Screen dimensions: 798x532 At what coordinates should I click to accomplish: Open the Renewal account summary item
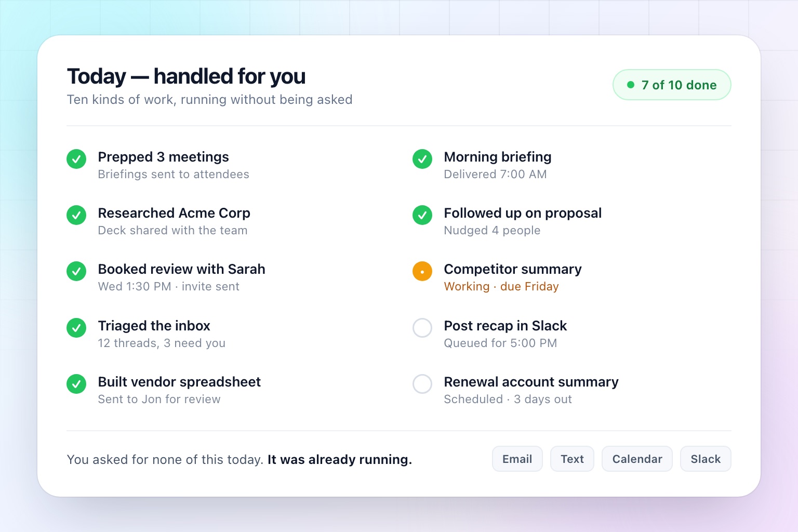[x=531, y=382]
